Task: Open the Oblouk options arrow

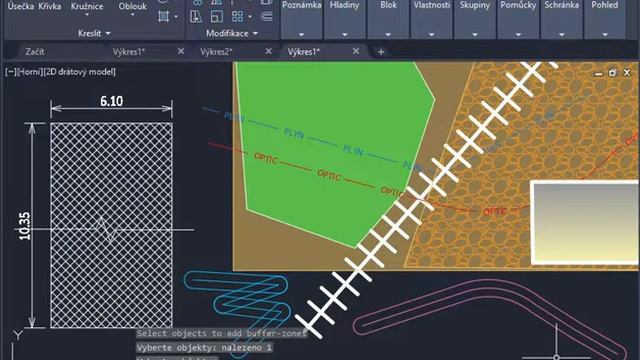Action: coord(133,15)
